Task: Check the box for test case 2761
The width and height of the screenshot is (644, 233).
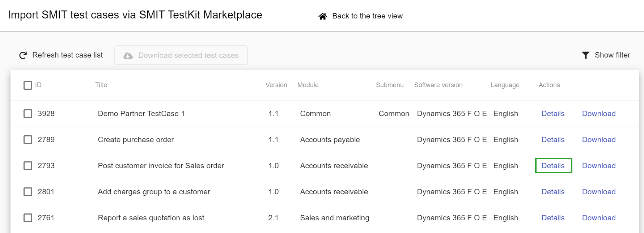Action: pos(28,218)
